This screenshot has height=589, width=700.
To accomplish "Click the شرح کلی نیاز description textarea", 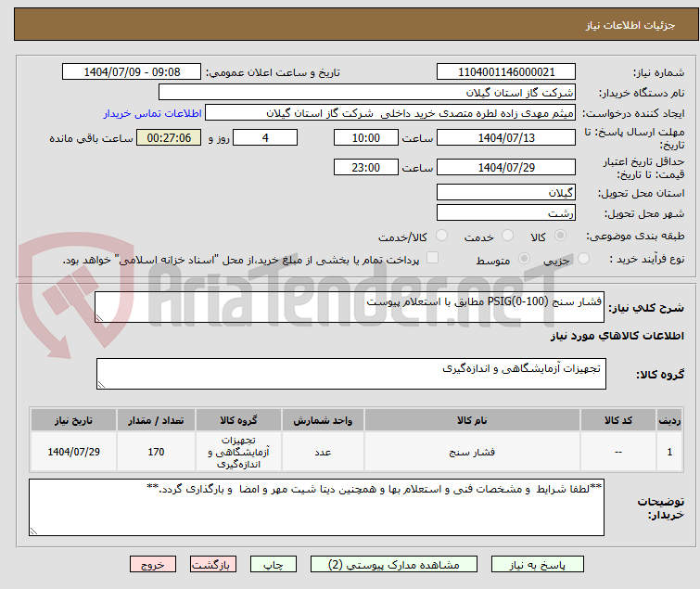I will [x=350, y=307].
